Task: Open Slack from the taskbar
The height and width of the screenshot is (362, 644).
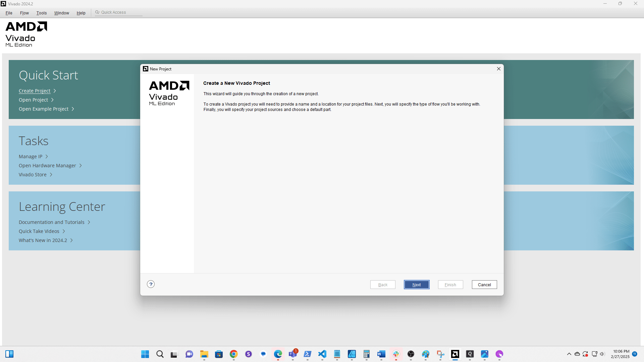Action: [x=396, y=354]
